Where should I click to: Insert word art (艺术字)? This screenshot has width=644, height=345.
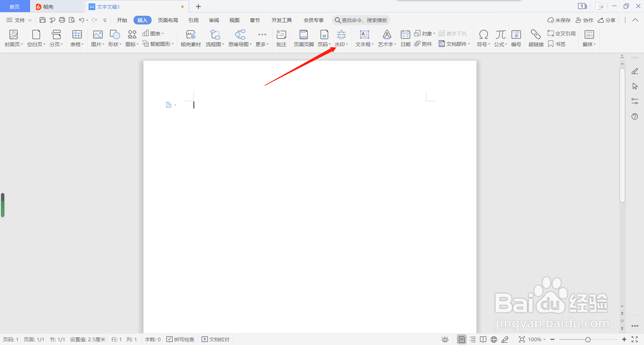(387, 38)
